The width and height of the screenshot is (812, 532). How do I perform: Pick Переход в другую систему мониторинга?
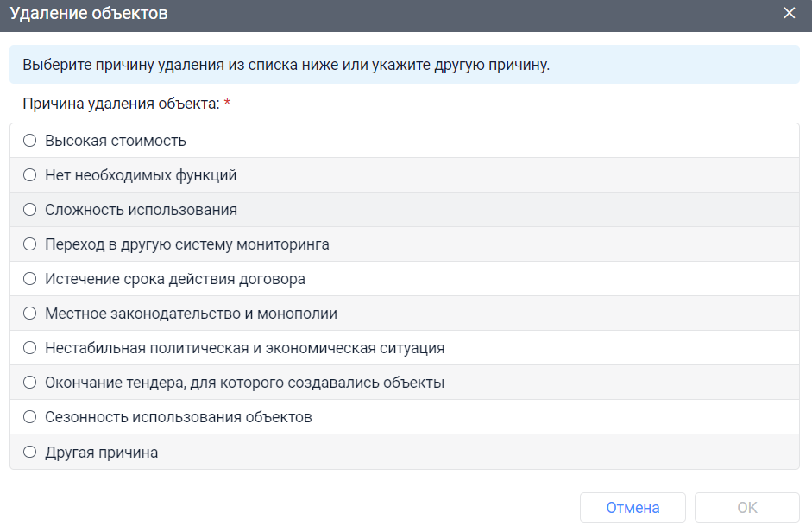(x=29, y=244)
